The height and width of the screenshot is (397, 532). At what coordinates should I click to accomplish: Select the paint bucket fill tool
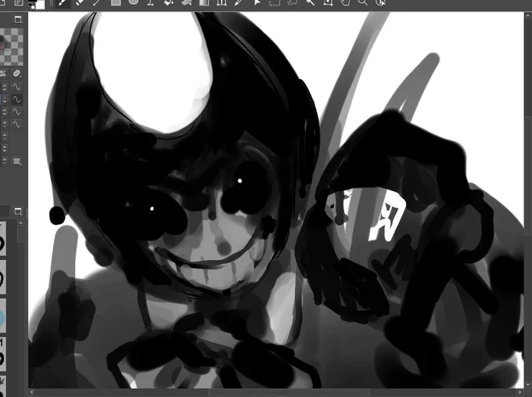click(x=169, y=2)
